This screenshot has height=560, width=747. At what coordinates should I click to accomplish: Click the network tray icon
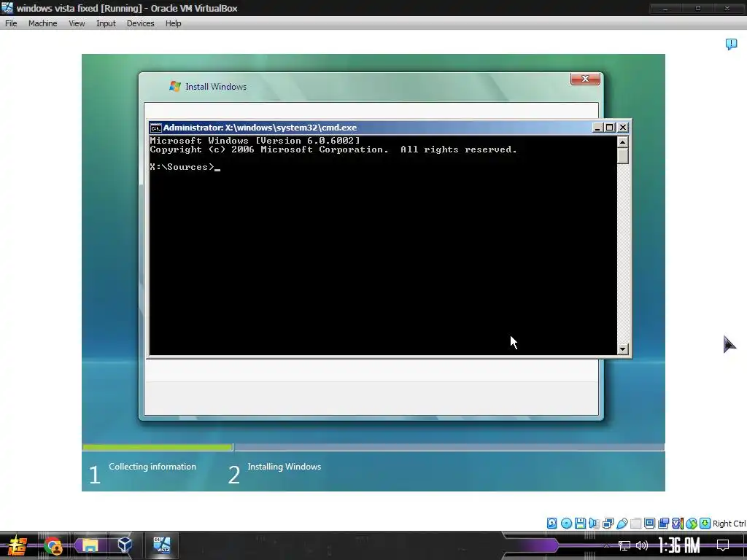coord(624,545)
